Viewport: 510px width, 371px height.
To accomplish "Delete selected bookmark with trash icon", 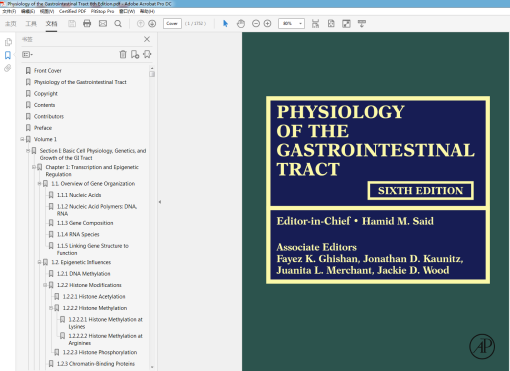I will pyautogui.click(x=123, y=54).
